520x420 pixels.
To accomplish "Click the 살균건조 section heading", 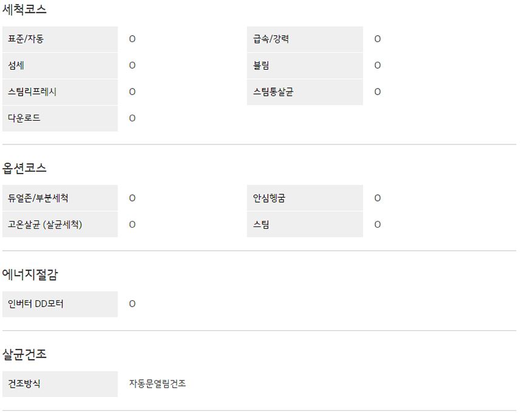I will (x=24, y=354).
